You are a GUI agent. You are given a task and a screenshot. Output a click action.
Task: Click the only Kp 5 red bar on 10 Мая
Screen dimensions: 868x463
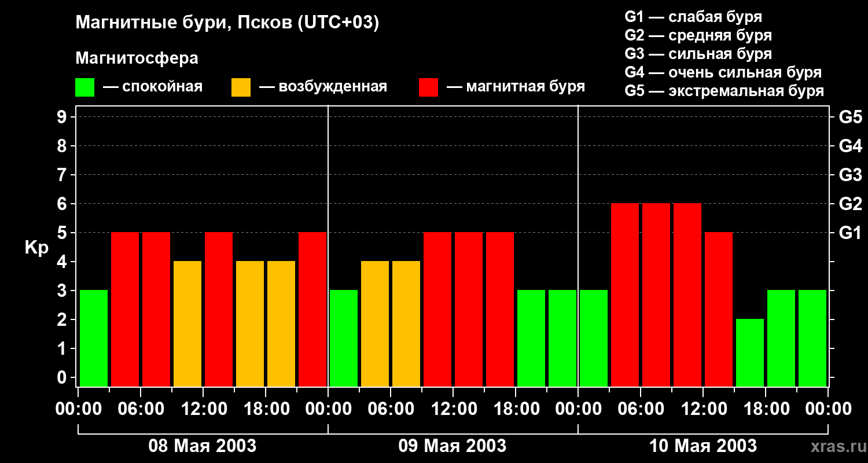[x=719, y=309]
